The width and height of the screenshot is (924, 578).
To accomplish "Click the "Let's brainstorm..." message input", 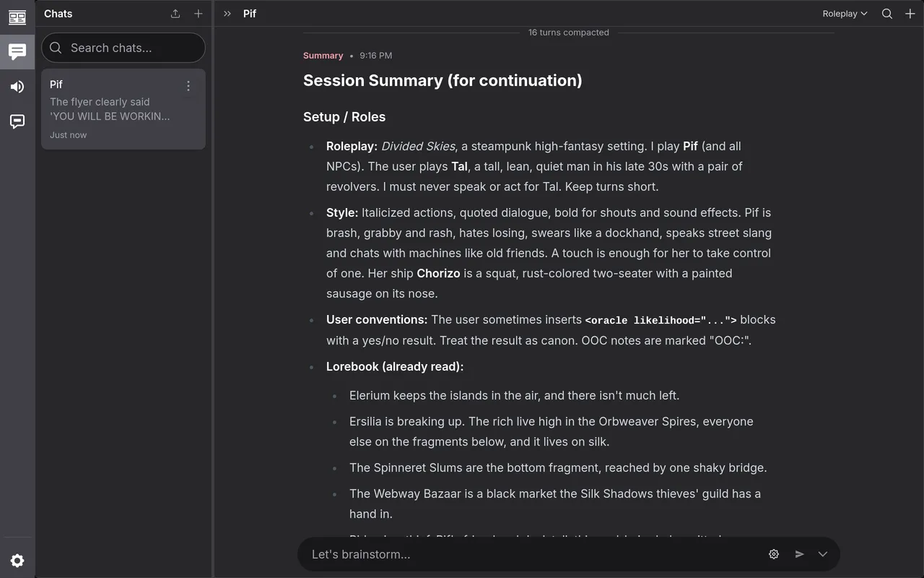I will (x=534, y=554).
